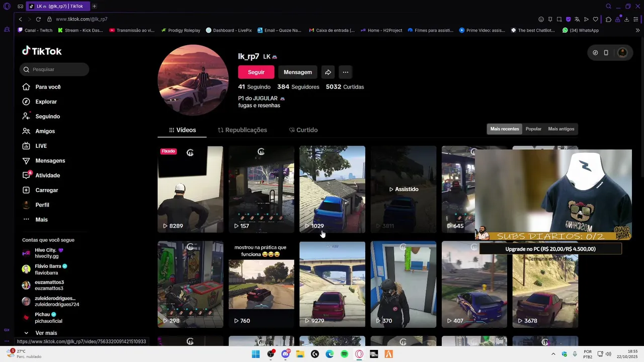Screen dimensions: 644x362
Task: Sort videos by Mais recentes
Action: [505, 129]
